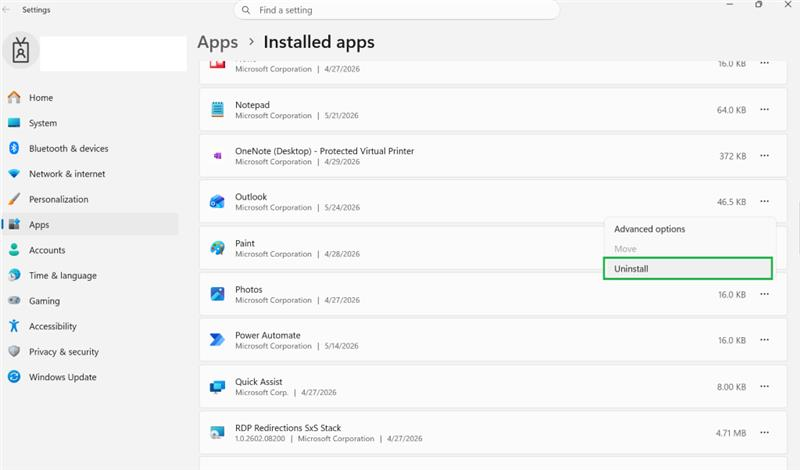This screenshot has height=470, width=800.
Task: Choose Uninstall in the context menu
Action: pyautogui.click(x=688, y=268)
